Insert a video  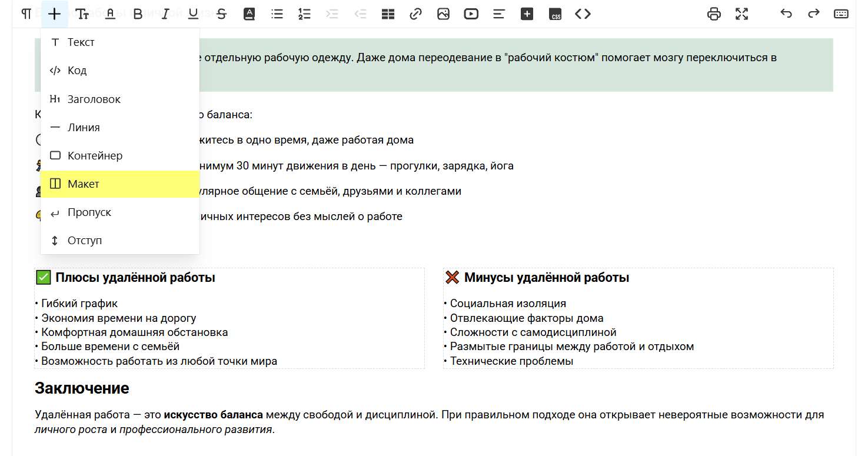(x=471, y=14)
